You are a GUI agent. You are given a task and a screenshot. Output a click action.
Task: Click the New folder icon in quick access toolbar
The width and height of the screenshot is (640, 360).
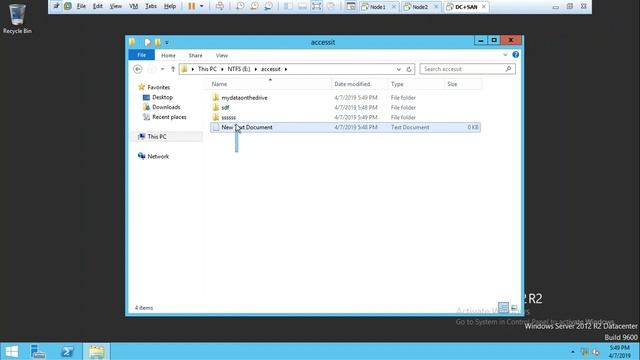(x=158, y=42)
